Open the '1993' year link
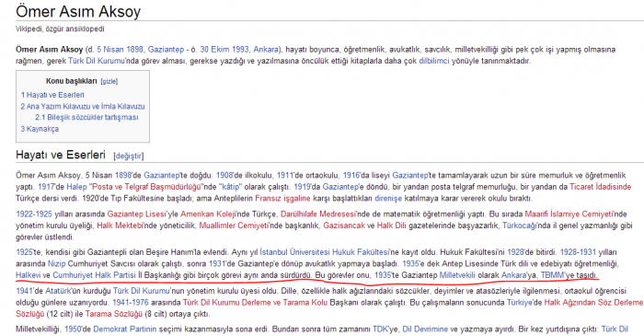This screenshot has height=336, width=644. pos(241,50)
